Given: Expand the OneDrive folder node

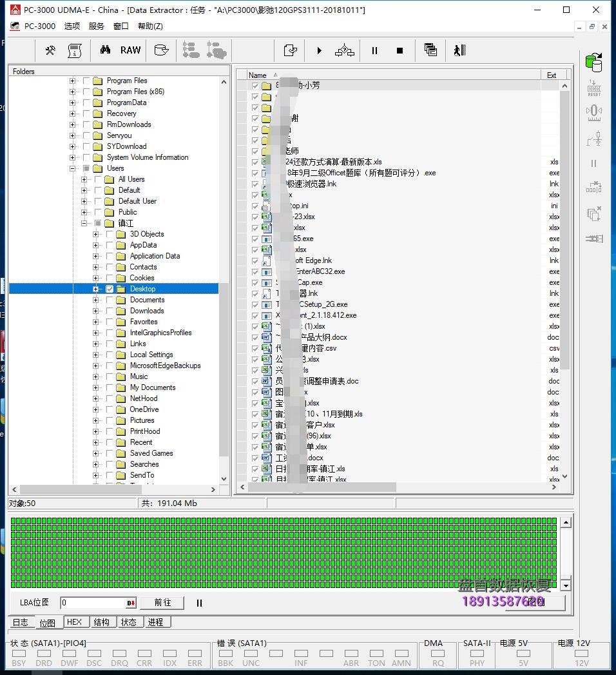Looking at the screenshot, I should [x=95, y=409].
